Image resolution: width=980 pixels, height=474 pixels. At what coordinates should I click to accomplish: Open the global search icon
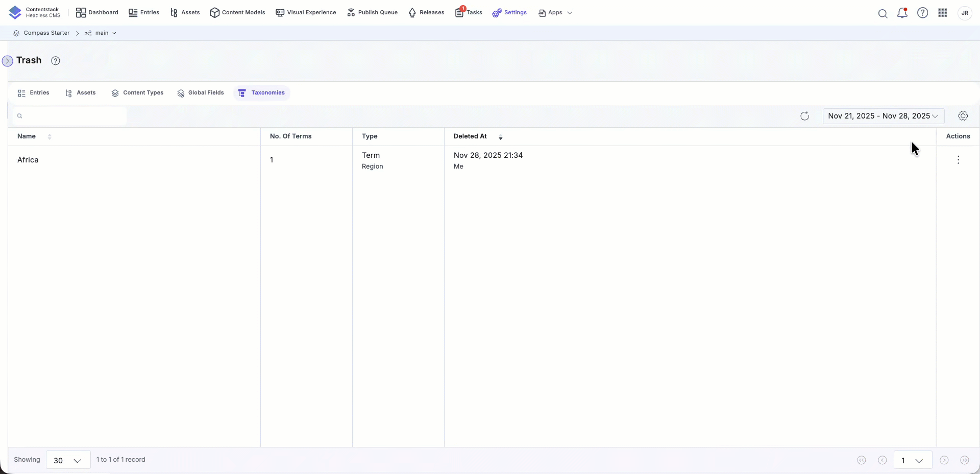883,13
